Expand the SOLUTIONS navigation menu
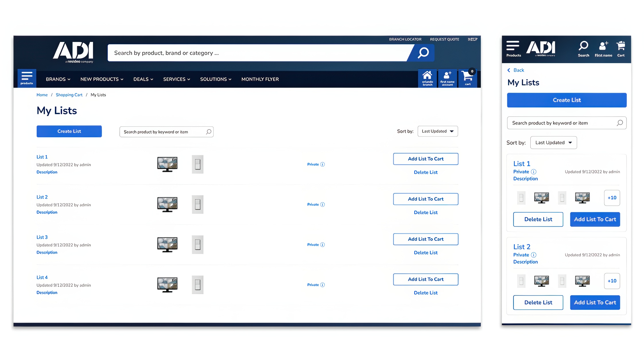The width and height of the screenshot is (644, 354). pyautogui.click(x=216, y=79)
